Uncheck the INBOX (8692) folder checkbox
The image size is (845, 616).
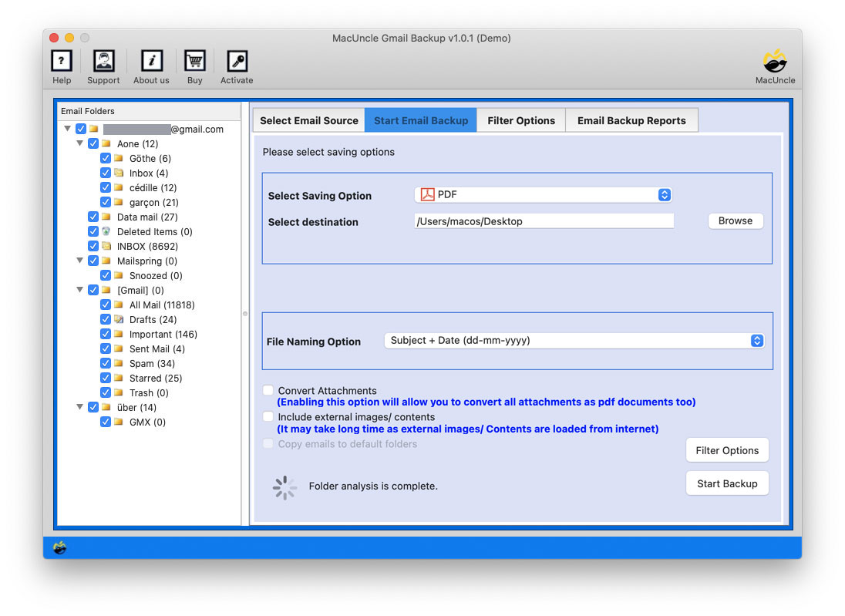click(x=93, y=246)
